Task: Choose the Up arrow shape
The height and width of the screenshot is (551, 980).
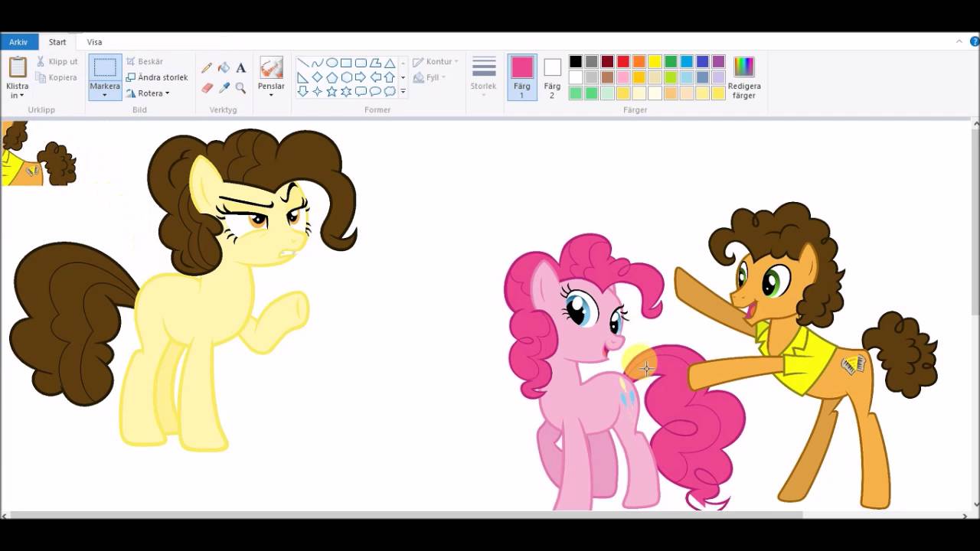Action: coord(390,77)
